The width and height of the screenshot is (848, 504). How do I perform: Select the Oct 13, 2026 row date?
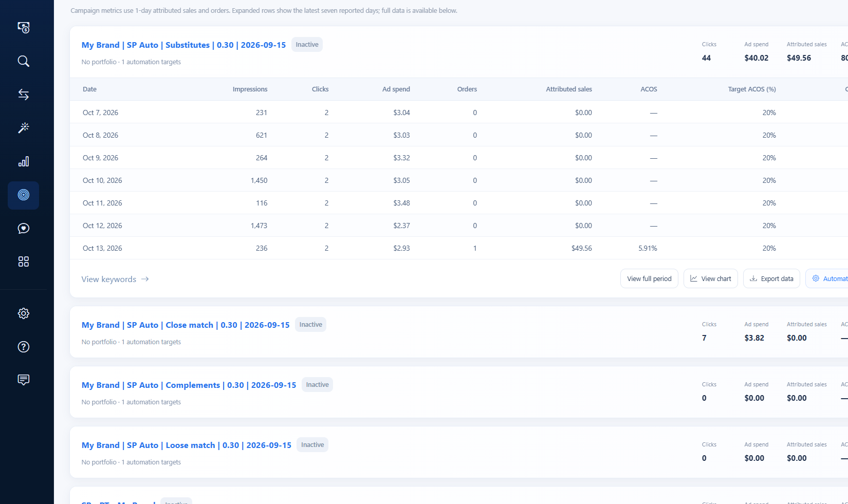(x=102, y=248)
